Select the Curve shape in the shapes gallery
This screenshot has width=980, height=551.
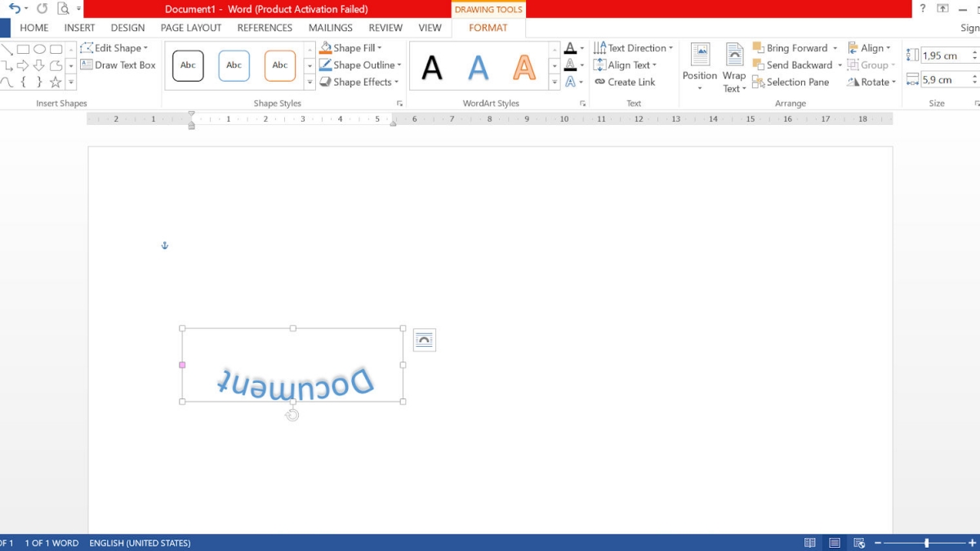[x=7, y=82]
